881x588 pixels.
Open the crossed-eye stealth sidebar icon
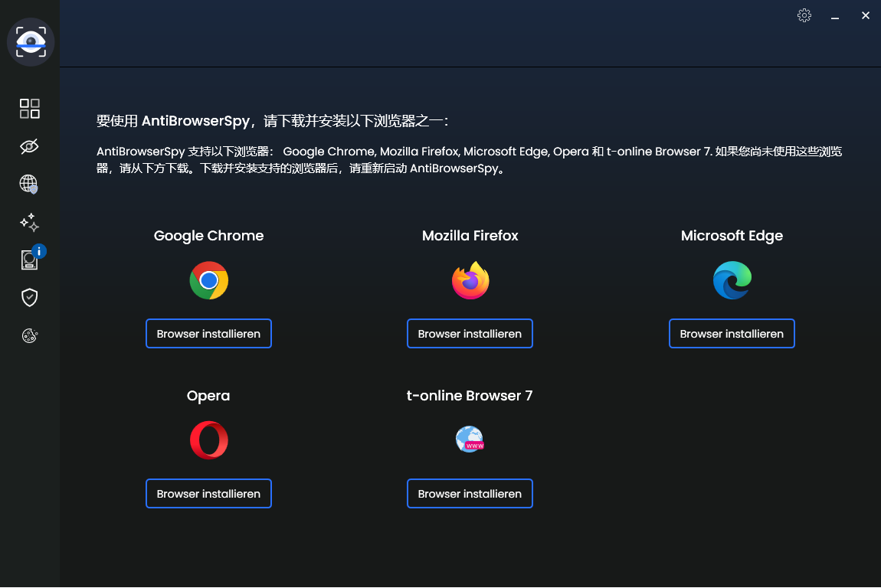[x=29, y=146]
